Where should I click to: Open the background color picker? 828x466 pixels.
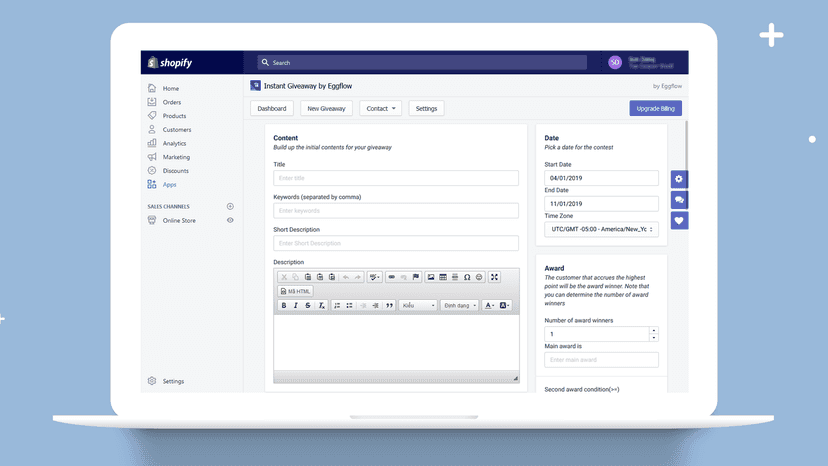(504, 305)
